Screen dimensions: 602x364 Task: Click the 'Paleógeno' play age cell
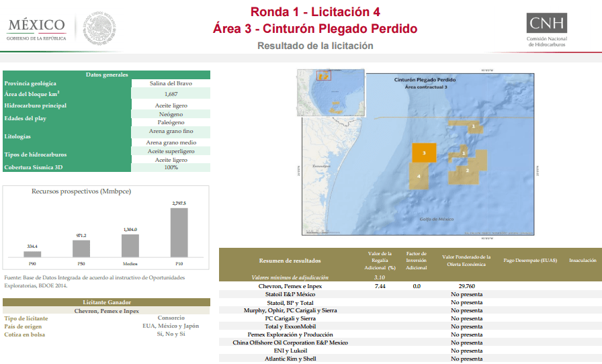(x=171, y=122)
